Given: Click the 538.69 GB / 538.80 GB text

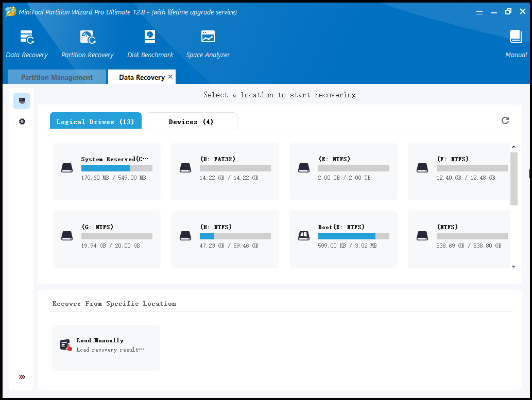Looking at the screenshot, I should coord(469,246).
